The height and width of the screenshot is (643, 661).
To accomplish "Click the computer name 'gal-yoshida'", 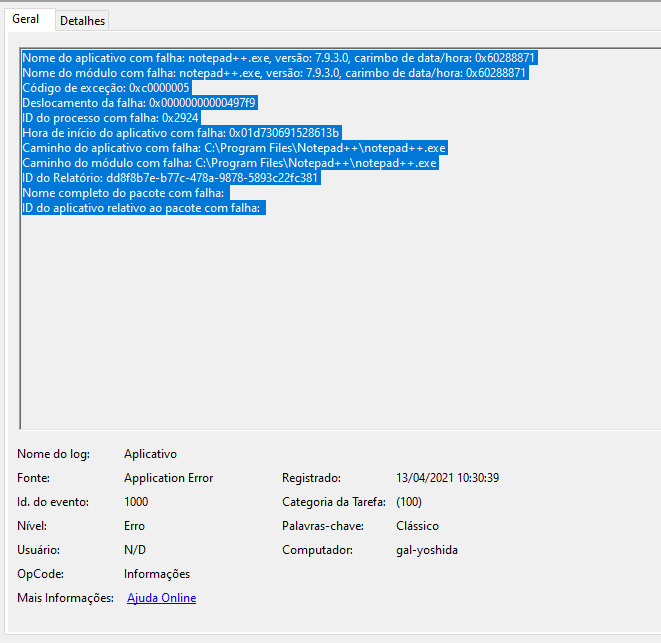I will 427,550.
